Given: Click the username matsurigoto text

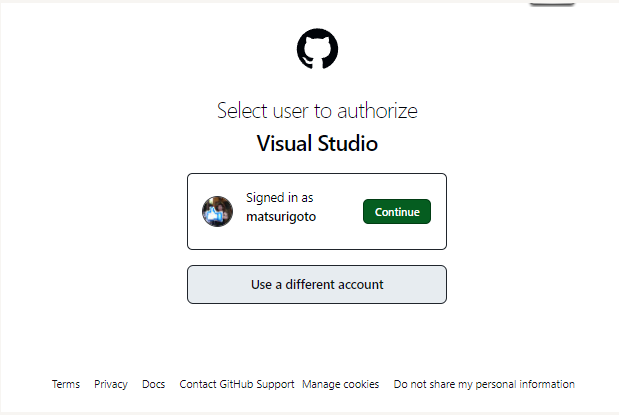Looking at the screenshot, I should [x=281, y=216].
